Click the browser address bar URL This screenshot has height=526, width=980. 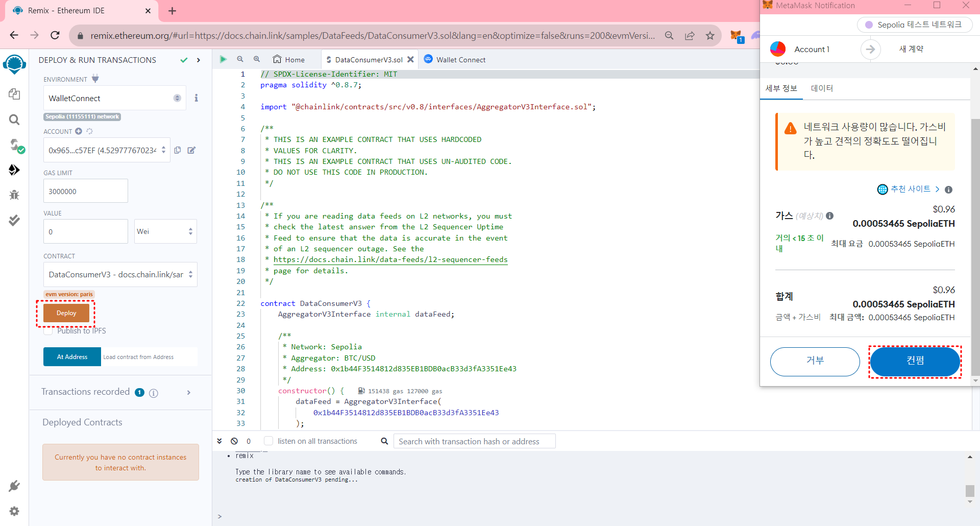[x=373, y=36]
